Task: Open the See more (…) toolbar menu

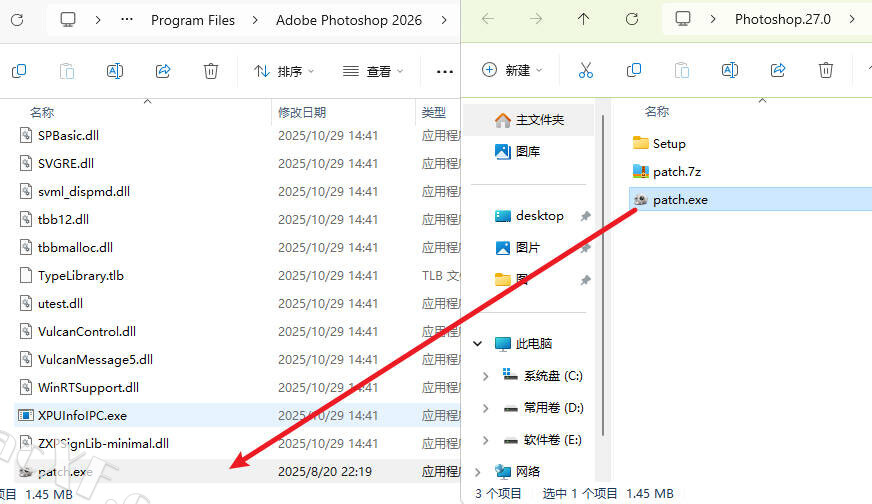Action: [445, 71]
